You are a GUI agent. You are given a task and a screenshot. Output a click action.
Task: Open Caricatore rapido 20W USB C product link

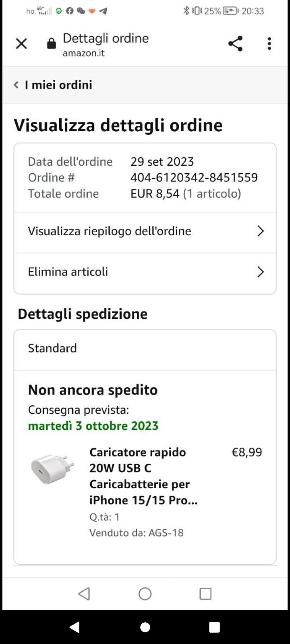(x=143, y=476)
